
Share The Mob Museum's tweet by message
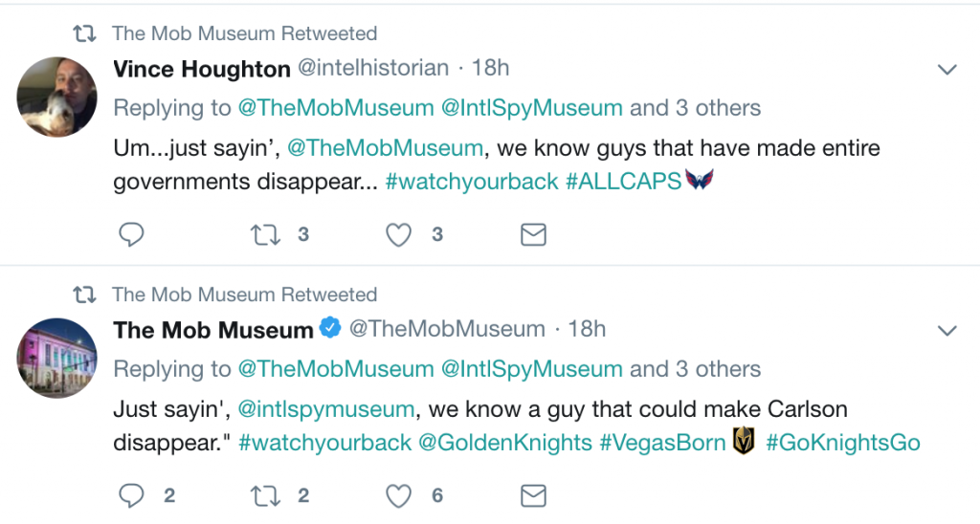533,496
